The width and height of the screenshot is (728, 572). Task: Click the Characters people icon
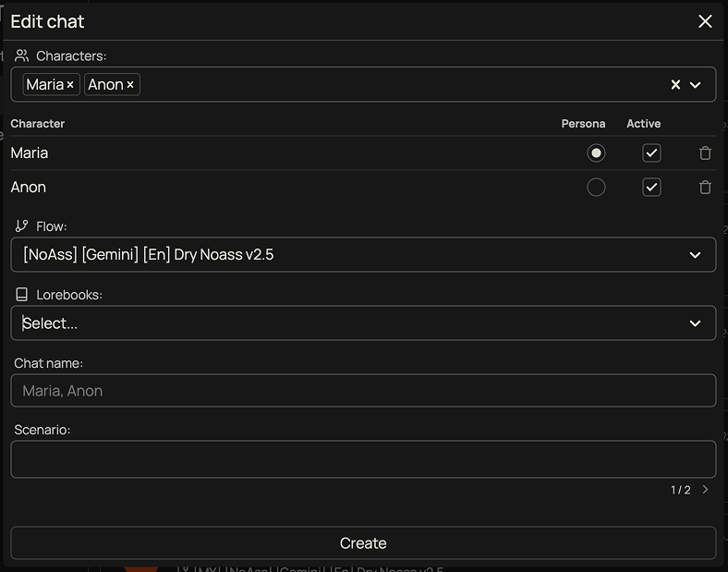click(22, 56)
